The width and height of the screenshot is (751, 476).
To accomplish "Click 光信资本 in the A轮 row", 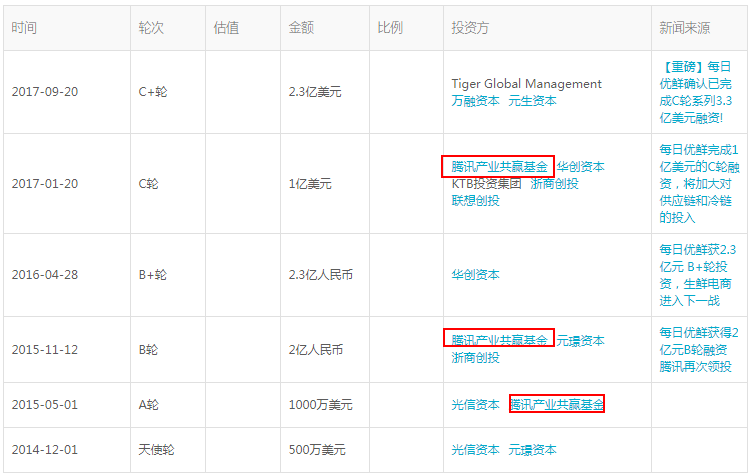I will pos(475,405).
